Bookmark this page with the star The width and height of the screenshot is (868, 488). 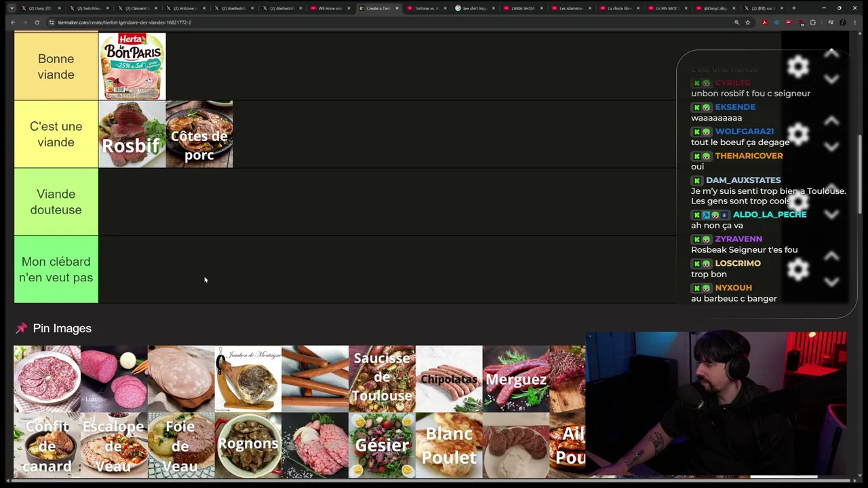[x=748, y=22]
